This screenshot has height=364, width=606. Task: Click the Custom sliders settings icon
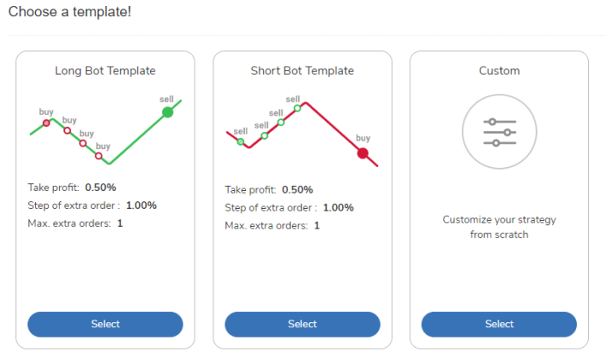499,132
